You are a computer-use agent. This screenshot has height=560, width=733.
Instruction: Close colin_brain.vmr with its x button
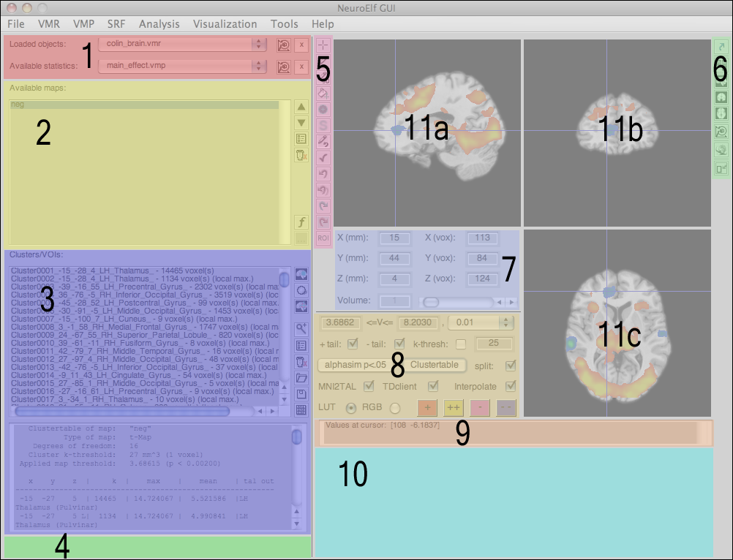point(301,45)
